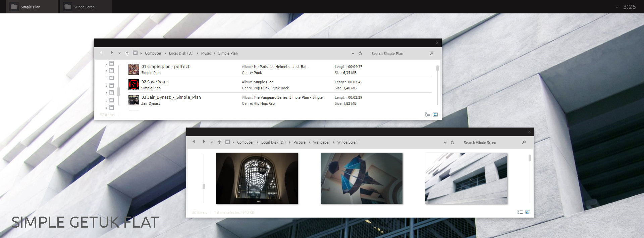Click the Jair Dynast artist label
Image resolution: width=644 pixels, height=238 pixels.
[x=151, y=103]
